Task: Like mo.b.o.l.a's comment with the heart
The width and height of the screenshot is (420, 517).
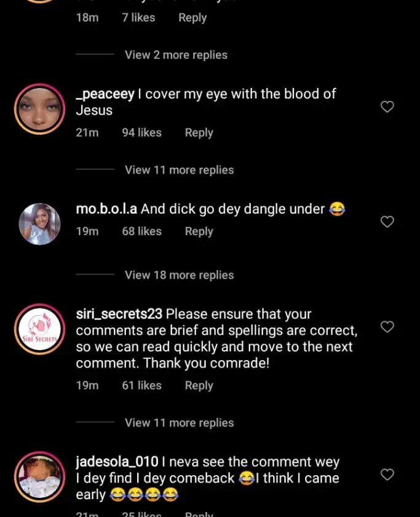Action: pyautogui.click(x=387, y=222)
